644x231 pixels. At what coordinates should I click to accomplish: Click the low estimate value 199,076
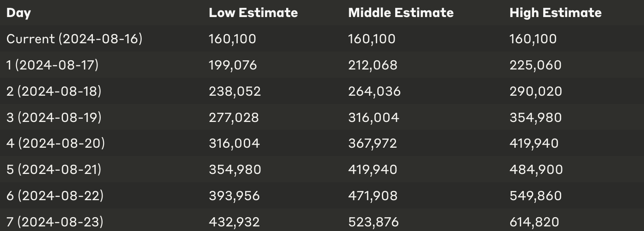pos(233,65)
